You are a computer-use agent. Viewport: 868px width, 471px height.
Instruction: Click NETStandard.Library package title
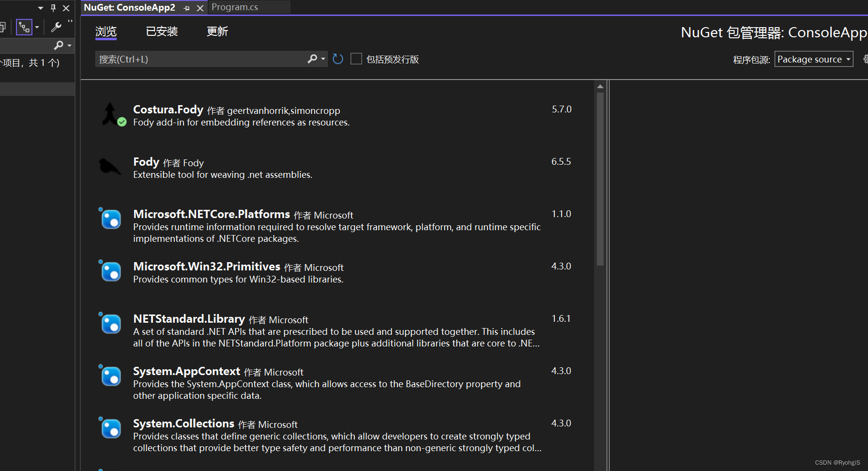click(189, 319)
